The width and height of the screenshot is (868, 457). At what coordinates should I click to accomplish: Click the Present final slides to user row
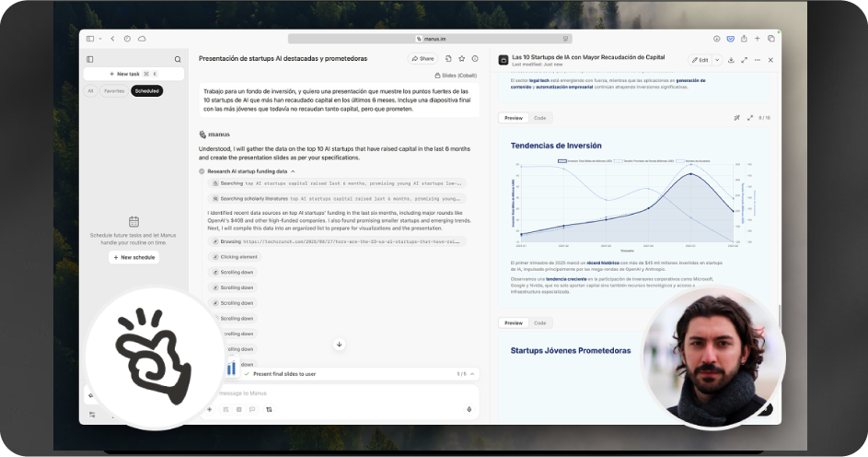[x=359, y=374]
